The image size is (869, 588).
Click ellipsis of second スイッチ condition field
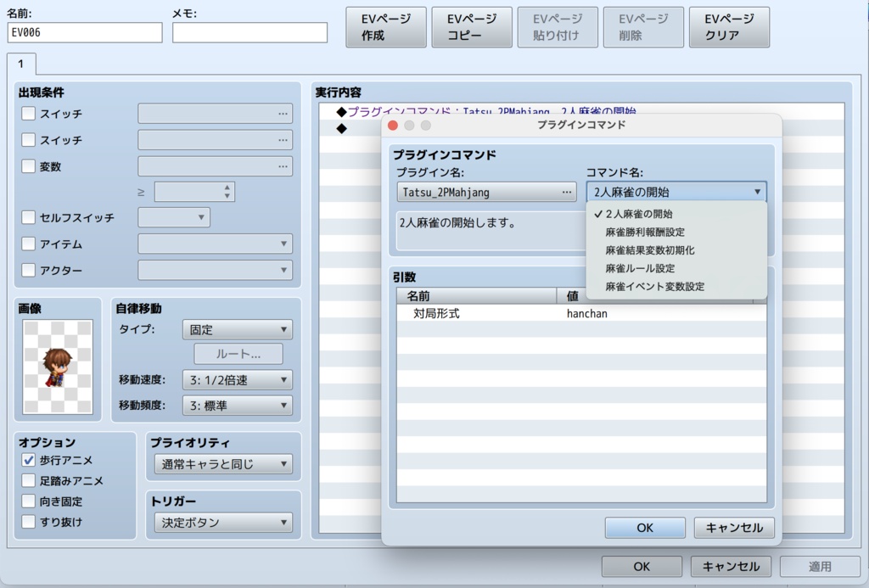click(283, 140)
